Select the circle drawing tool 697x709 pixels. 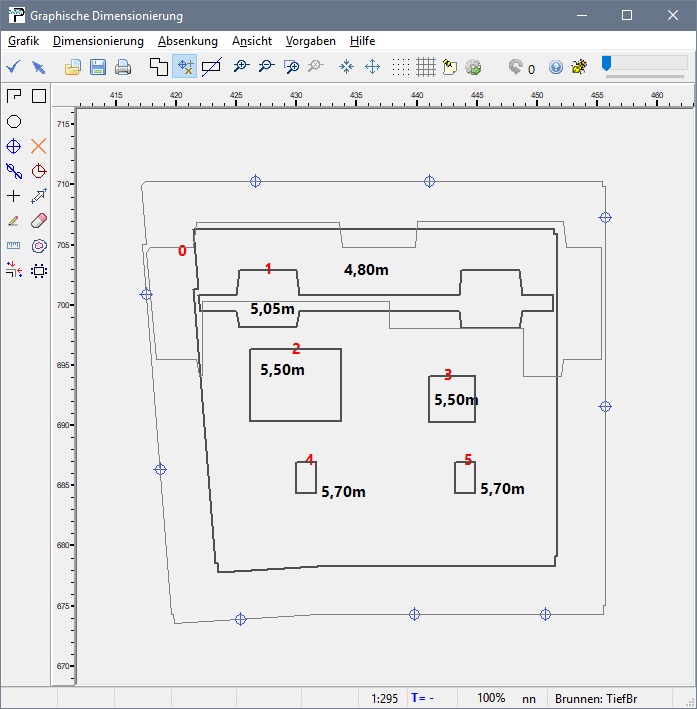tap(14, 121)
